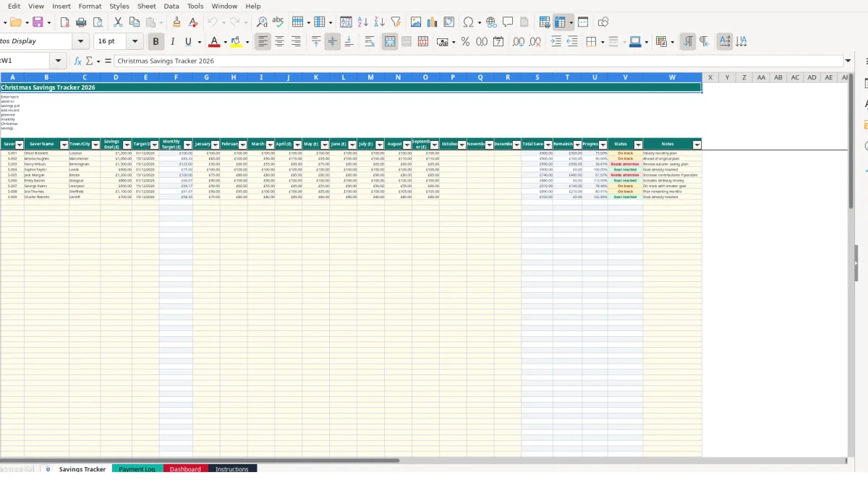Image resolution: width=868 pixels, height=488 pixels.
Task: Toggle Italic formatting
Action: pos(172,42)
